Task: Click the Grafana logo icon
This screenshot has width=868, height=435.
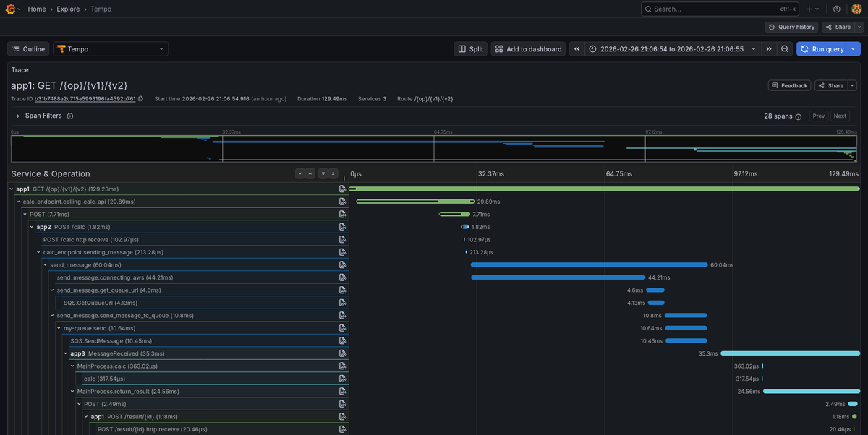Action: coord(11,9)
